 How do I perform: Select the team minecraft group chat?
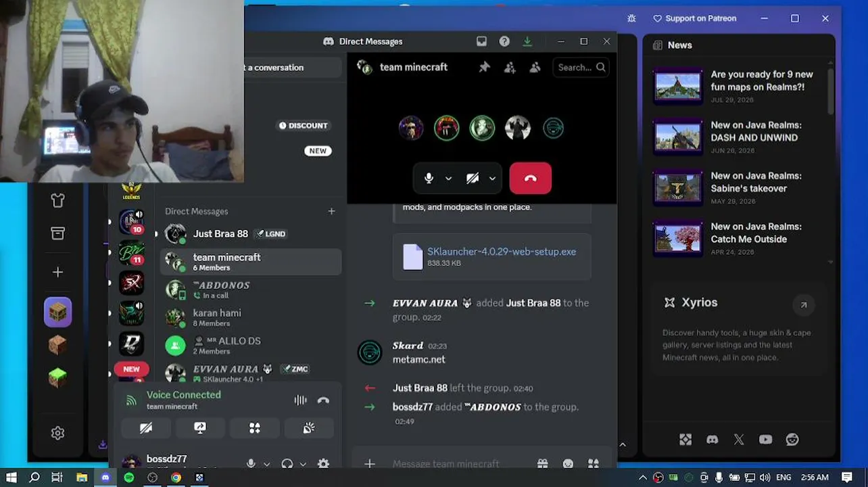[x=251, y=262]
